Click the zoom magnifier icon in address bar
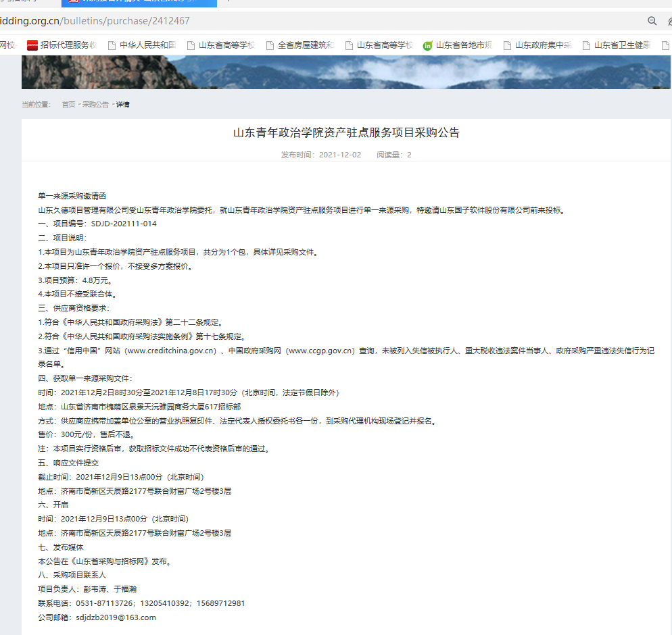Screen dimensions: 672x635 [x=652, y=21]
